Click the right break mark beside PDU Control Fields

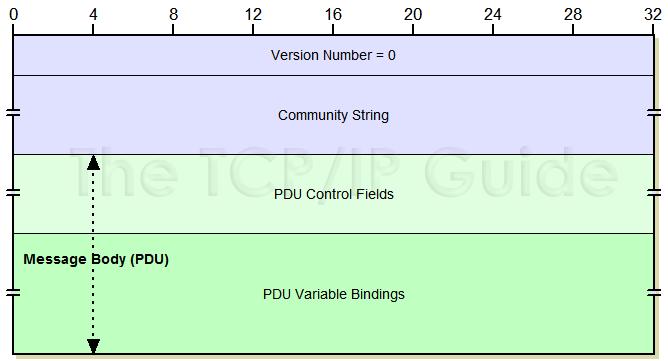654,193
